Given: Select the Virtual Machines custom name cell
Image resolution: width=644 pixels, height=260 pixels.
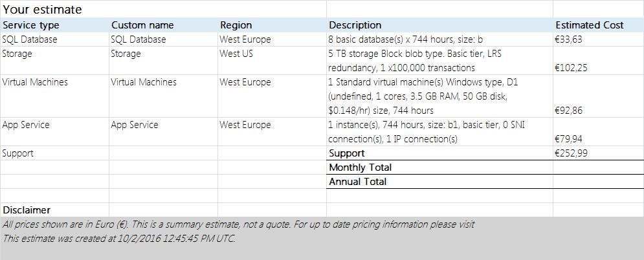Looking at the screenshot, I should coord(163,96).
